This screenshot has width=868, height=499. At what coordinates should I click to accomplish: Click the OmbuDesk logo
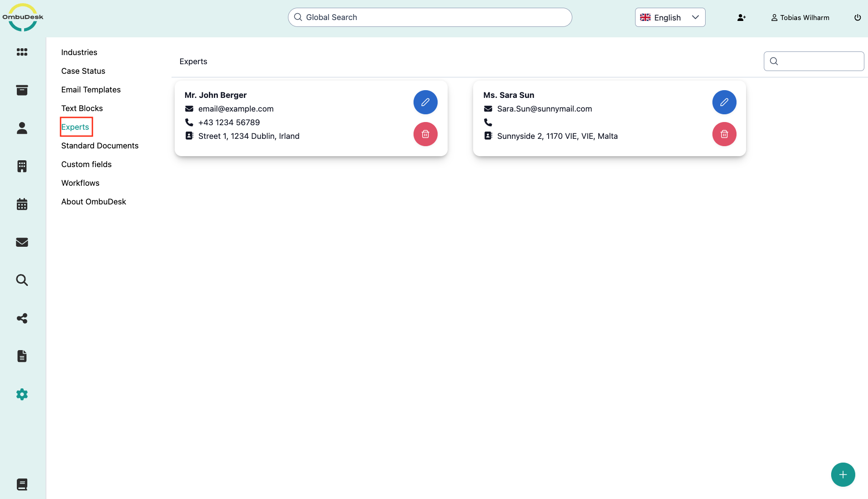click(23, 17)
